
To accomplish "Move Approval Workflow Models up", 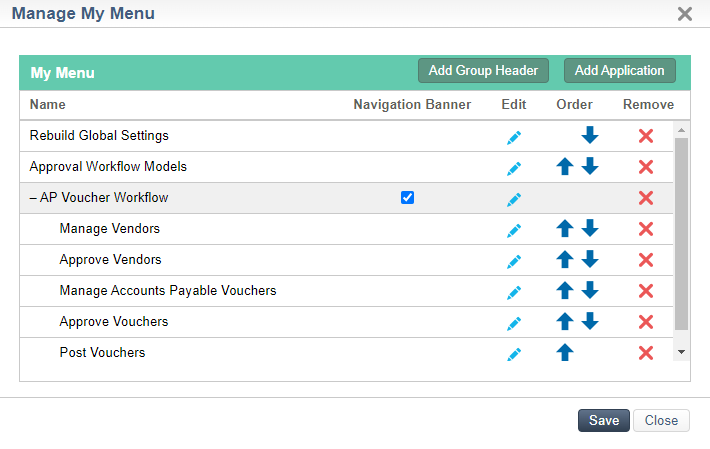I will pos(565,166).
